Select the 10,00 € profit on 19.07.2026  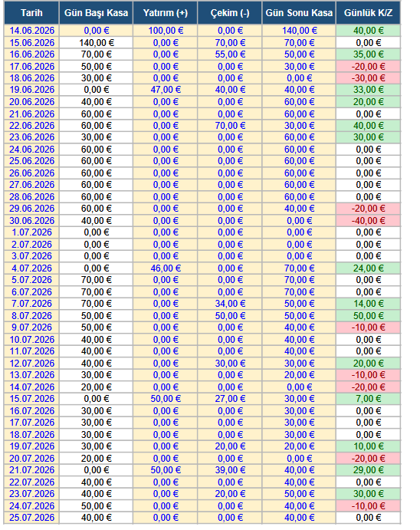click(x=368, y=446)
